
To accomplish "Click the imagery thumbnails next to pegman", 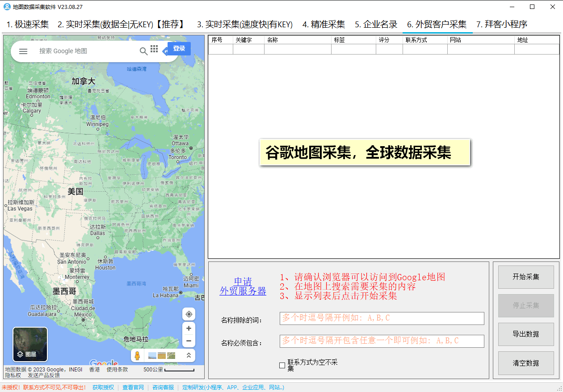I will click(x=162, y=355).
